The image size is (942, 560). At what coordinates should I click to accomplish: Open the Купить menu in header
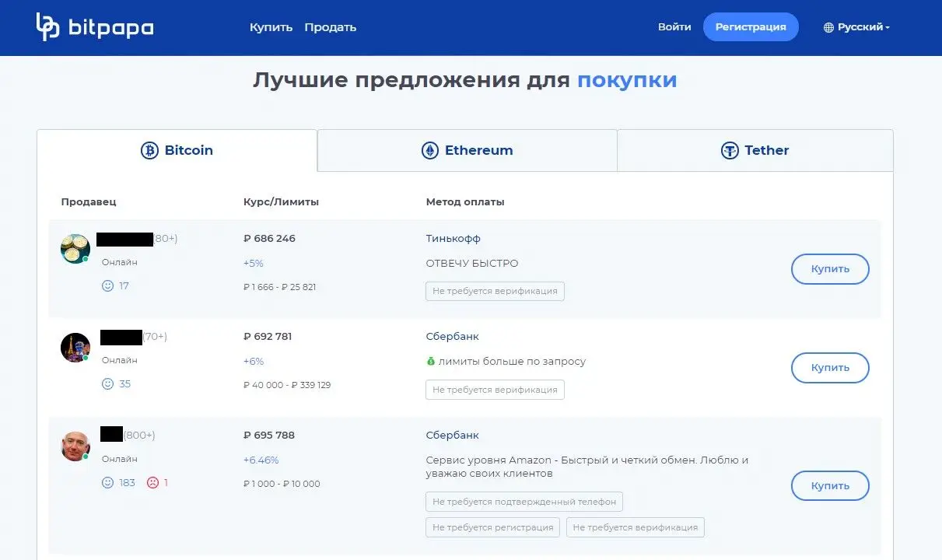271,27
